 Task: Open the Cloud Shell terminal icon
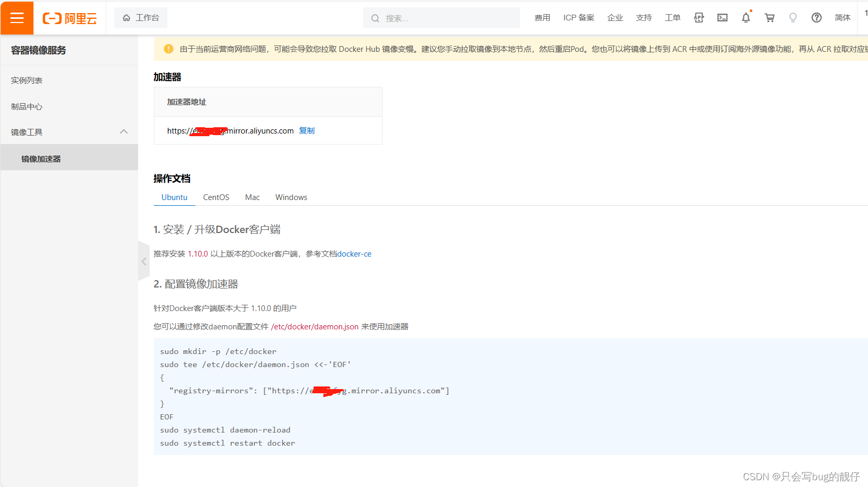pos(723,18)
